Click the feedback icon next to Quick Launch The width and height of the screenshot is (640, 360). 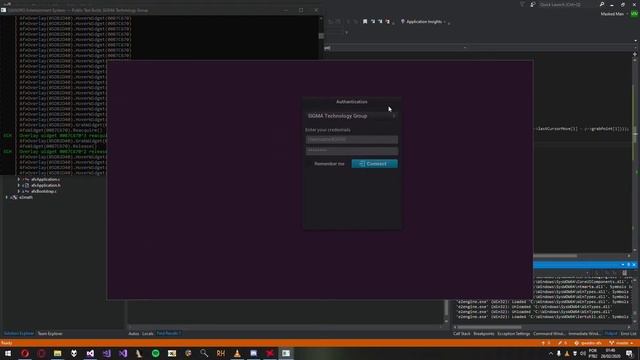(533, 4)
